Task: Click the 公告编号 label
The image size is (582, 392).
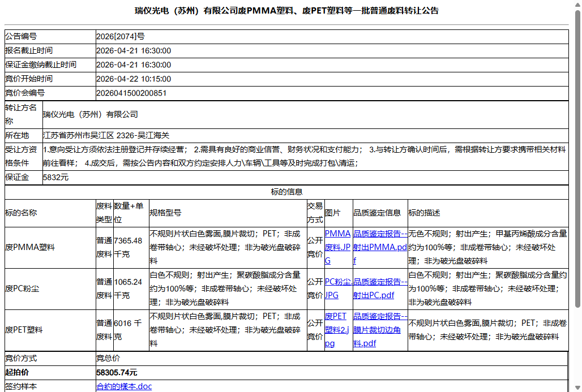Action: tap(21, 36)
